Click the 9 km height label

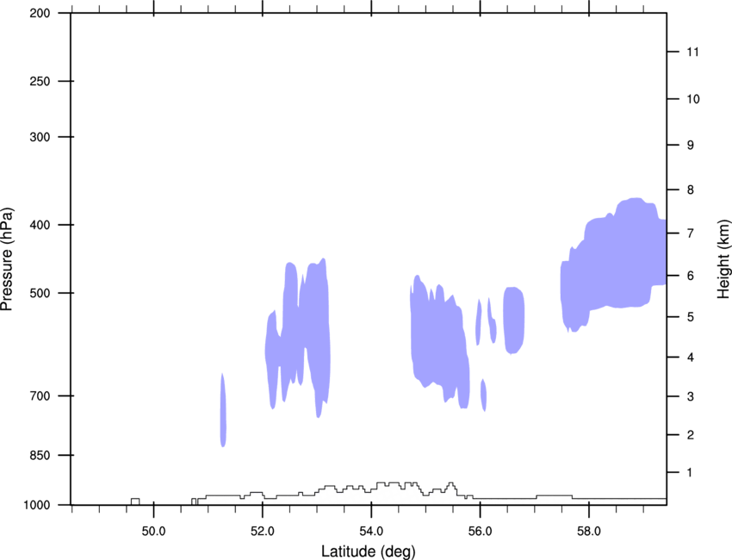691,146
